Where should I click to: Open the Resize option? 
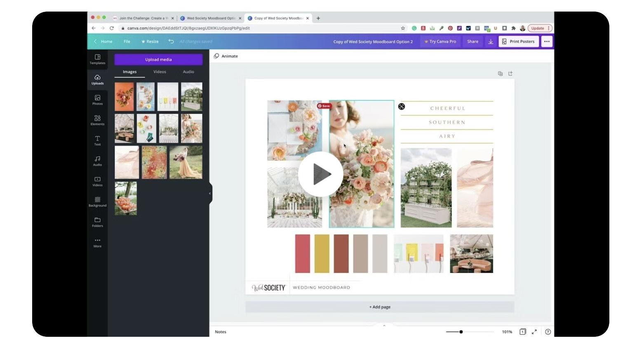(150, 41)
